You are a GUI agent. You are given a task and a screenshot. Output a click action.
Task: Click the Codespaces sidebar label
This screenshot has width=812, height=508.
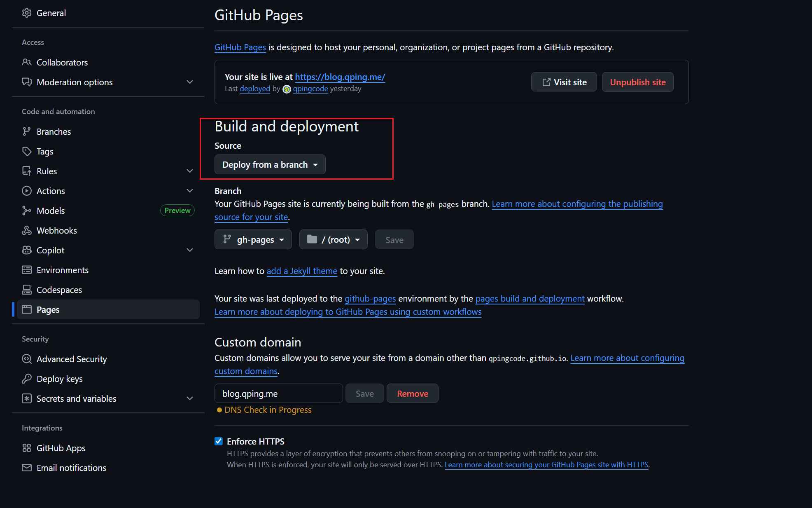pos(59,290)
